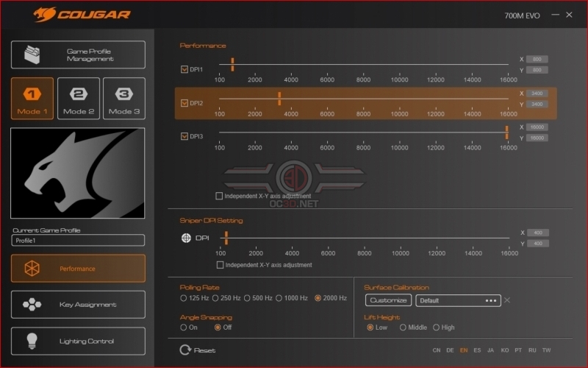Uncheck the DPI3 checkbox
Screen dimensions: 588x368
pyautogui.click(x=184, y=136)
